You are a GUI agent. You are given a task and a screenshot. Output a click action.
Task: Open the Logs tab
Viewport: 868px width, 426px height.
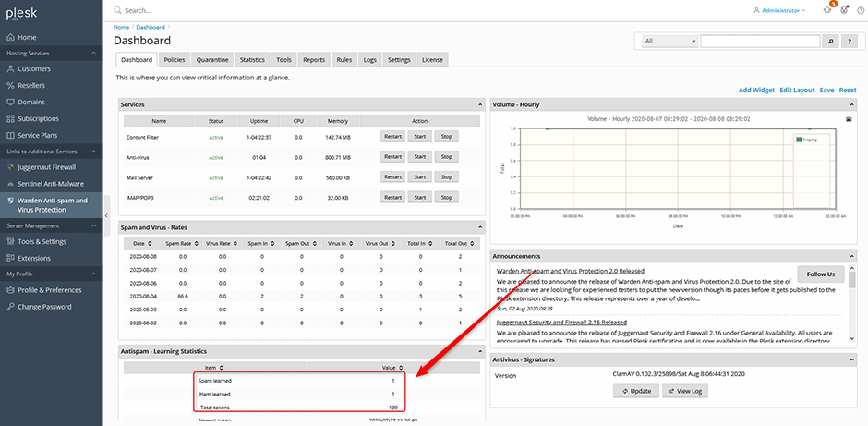tap(369, 60)
